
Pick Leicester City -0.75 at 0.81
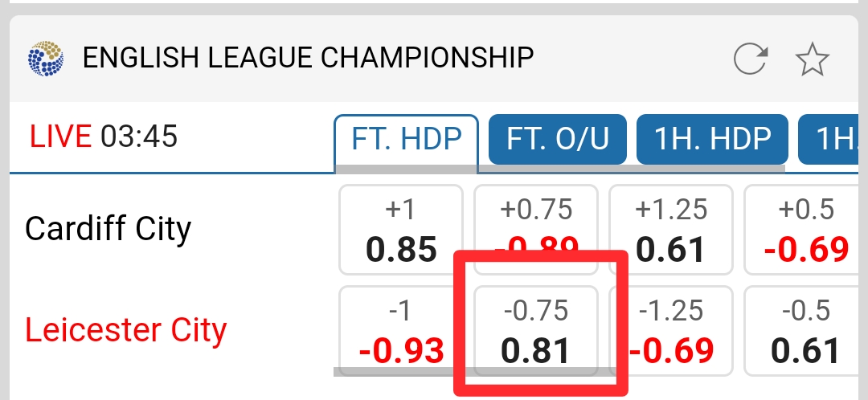click(536, 330)
